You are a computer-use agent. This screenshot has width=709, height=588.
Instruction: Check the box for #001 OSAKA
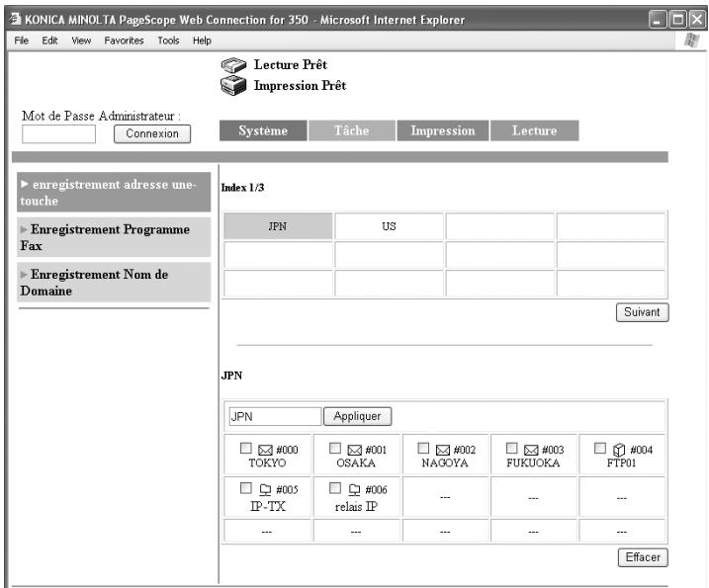[335, 448]
